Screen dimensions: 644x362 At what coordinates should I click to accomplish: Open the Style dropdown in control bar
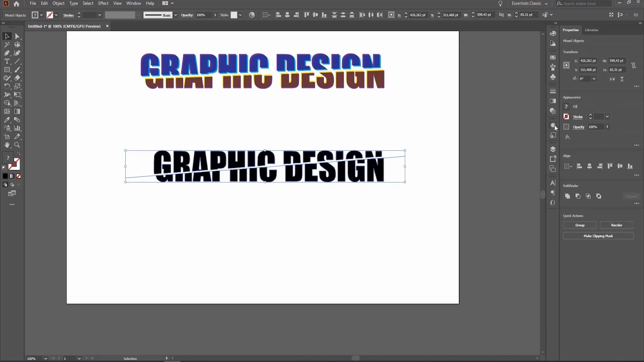pyautogui.click(x=240, y=15)
